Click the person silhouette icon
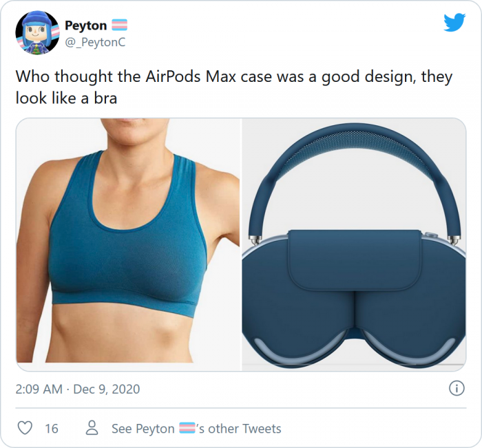 (92, 428)
